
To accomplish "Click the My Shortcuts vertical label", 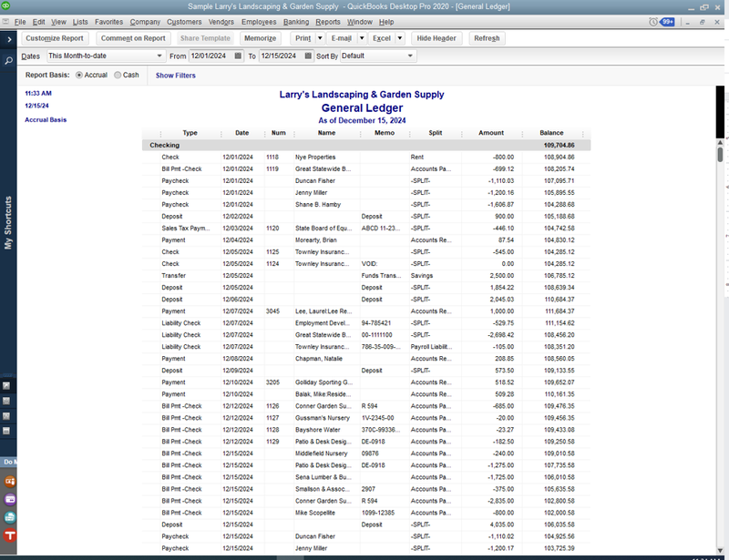I will point(8,222).
